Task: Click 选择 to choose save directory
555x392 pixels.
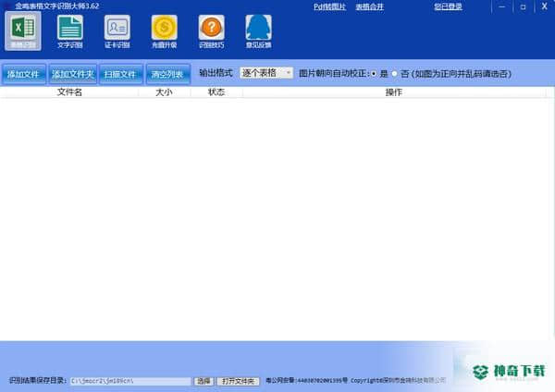Action: pyautogui.click(x=203, y=381)
